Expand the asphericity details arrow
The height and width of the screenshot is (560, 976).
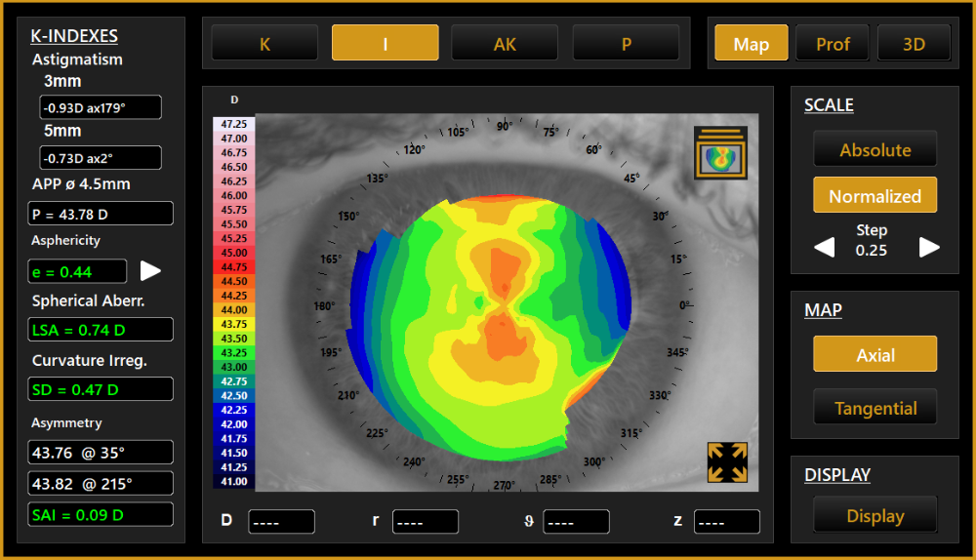(150, 271)
